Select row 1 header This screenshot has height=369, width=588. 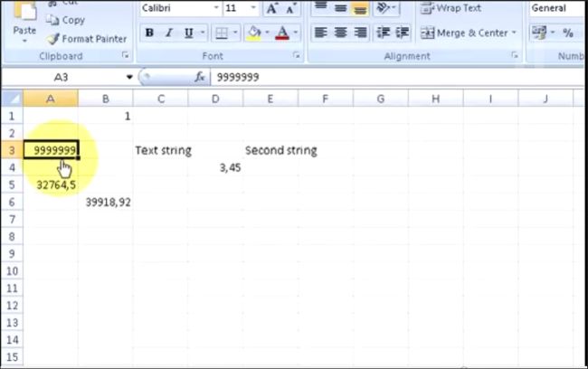[12, 116]
